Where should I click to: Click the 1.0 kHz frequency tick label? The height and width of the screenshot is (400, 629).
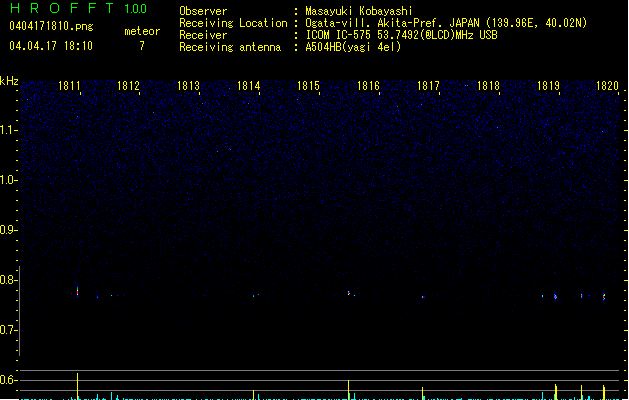coord(8,180)
